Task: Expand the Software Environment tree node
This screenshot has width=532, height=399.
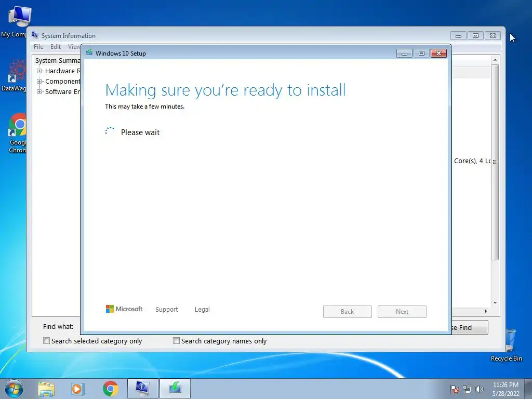Action: click(x=39, y=91)
